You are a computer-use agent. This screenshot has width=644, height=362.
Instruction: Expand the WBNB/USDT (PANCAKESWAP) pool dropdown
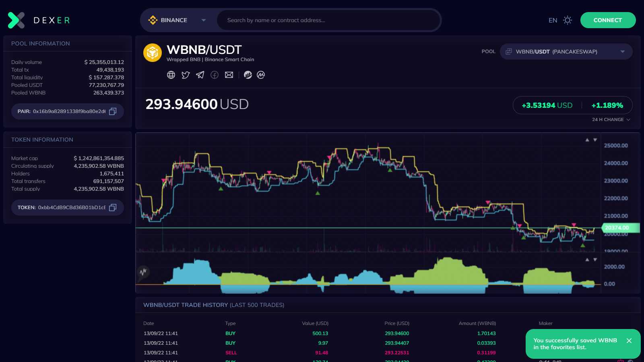pyautogui.click(x=566, y=51)
